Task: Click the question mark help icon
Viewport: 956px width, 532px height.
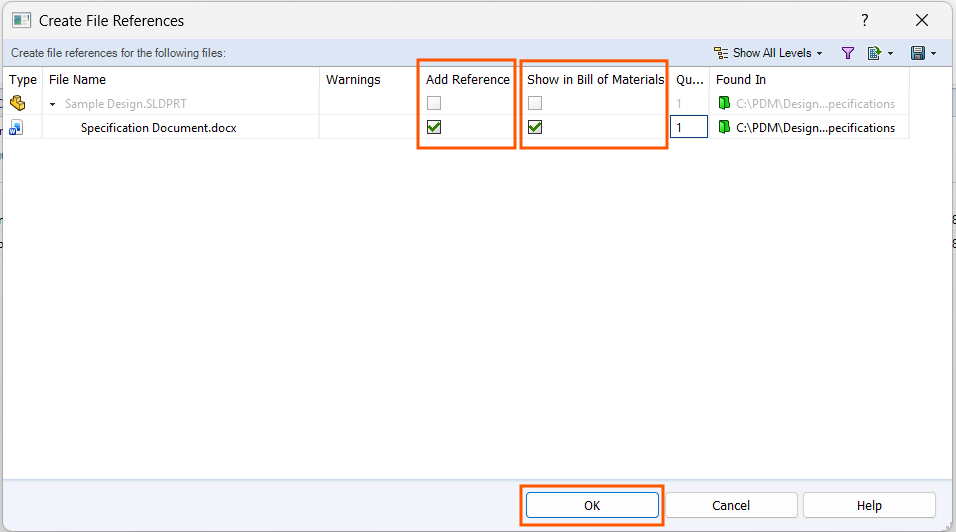Action: (865, 20)
